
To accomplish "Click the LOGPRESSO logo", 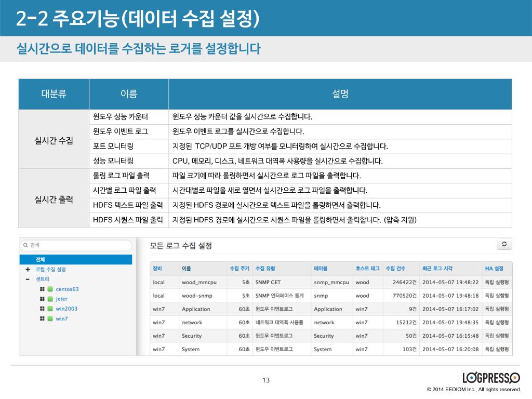I will (x=491, y=378).
